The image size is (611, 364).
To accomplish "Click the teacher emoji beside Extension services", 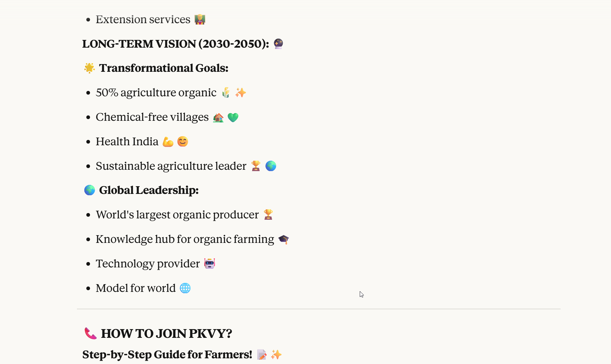I will [200, 19].
